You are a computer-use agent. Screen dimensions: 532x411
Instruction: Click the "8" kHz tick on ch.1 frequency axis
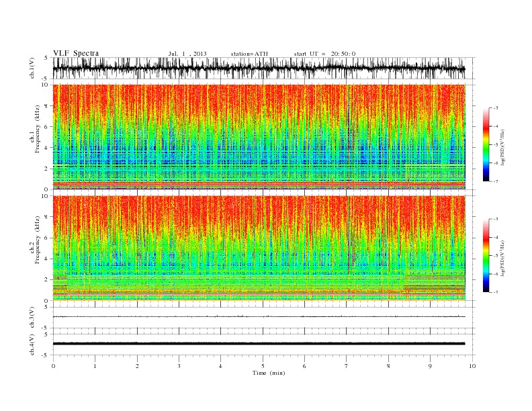coord(47,106)
